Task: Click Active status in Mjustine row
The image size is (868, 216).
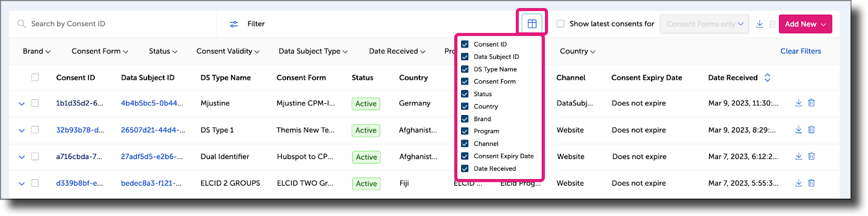Action: point(366,104)
